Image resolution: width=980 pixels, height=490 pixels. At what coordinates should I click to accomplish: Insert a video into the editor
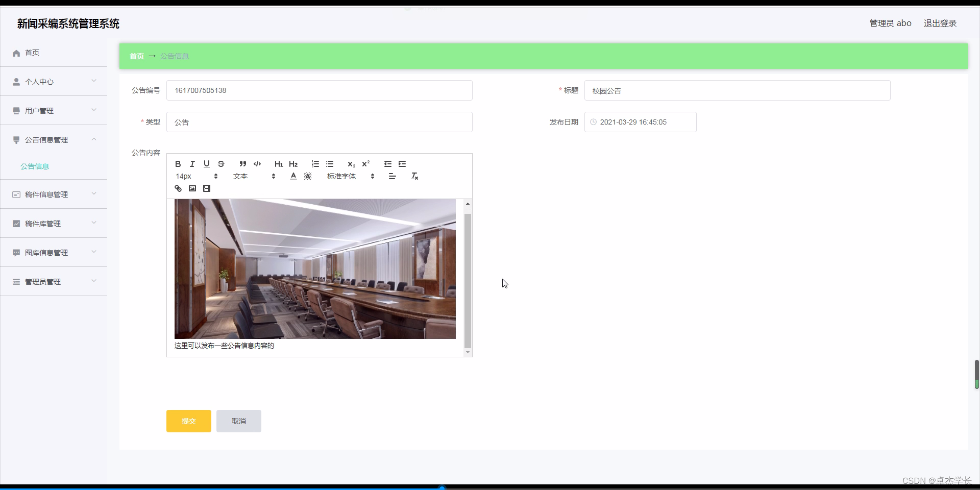point(207,188)
